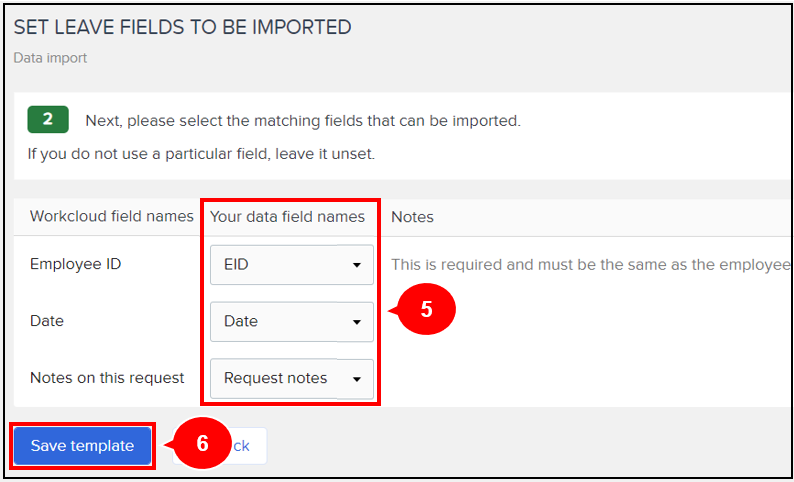Click the partially hidden Back button
This screenshot has height=482, width=794.
241,446
